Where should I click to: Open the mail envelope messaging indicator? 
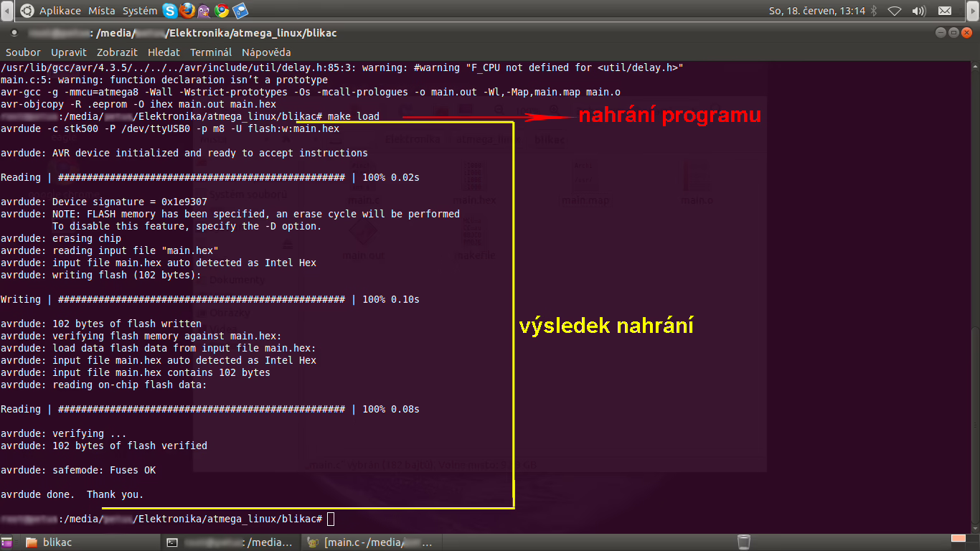945,11
